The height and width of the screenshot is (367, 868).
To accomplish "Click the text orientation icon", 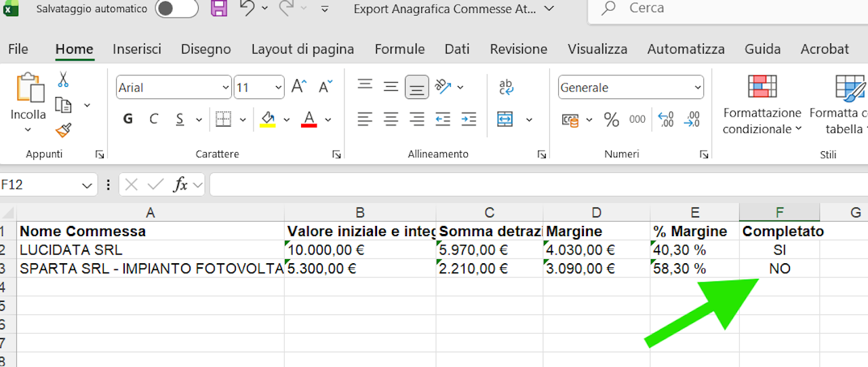I will pyautogui.click(x=443, y=86).
